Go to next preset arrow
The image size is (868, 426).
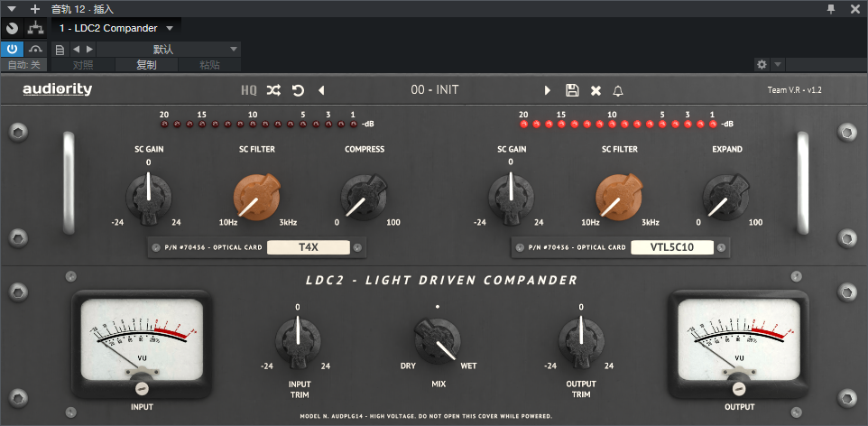click(x=548, y=90)
